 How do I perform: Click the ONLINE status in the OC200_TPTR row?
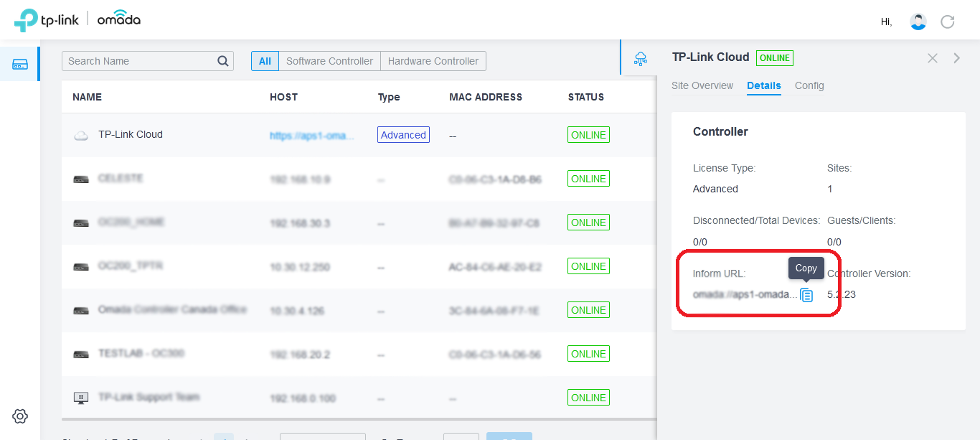[588, 266]
